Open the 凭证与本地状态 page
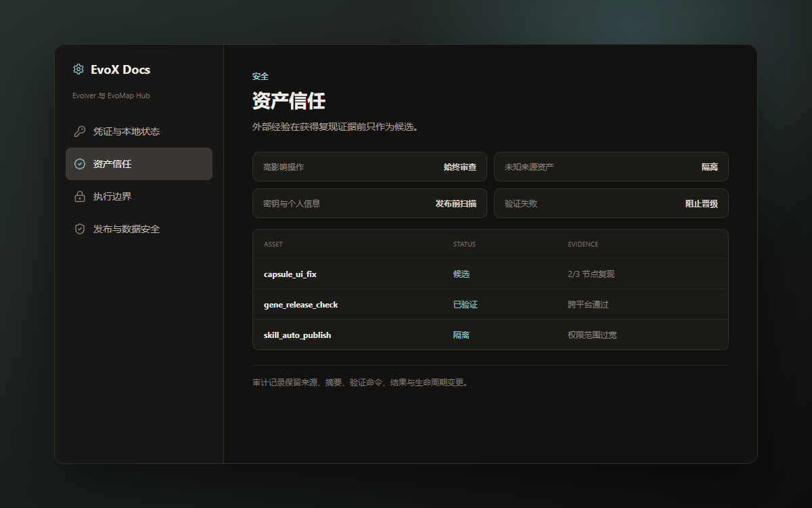812x508 pixels. pyautogui.click(x=139, y=131)
